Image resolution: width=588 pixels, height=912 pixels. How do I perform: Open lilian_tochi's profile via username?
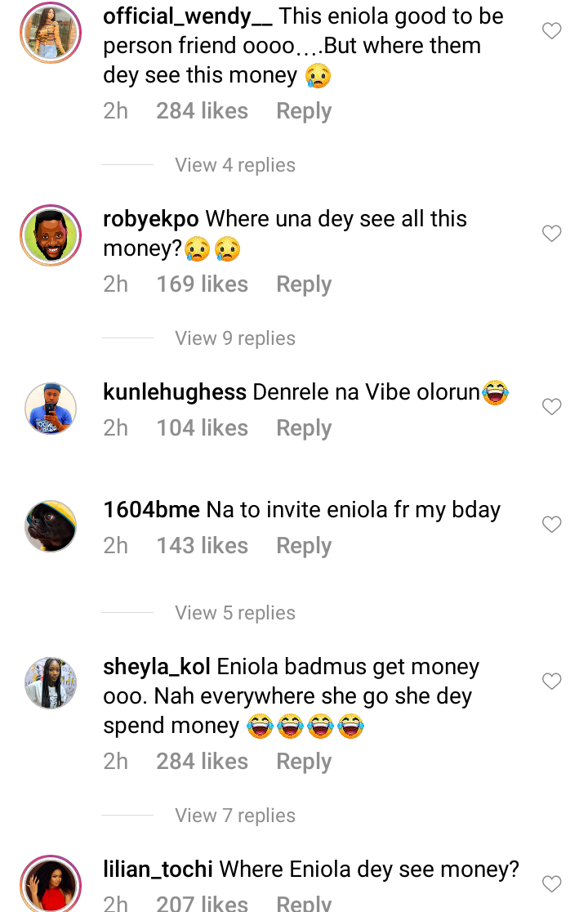158,870
